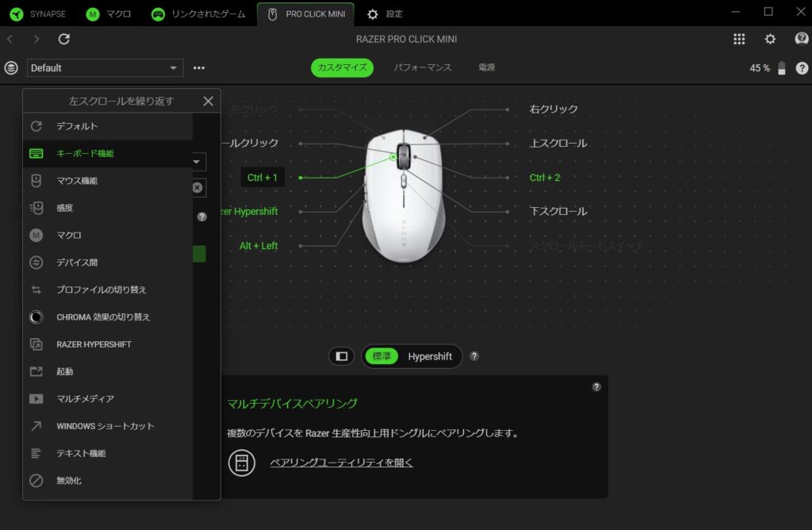Click the Alt + Left assignment
This screenshot has height=530, width=812.
pos(259,246)
